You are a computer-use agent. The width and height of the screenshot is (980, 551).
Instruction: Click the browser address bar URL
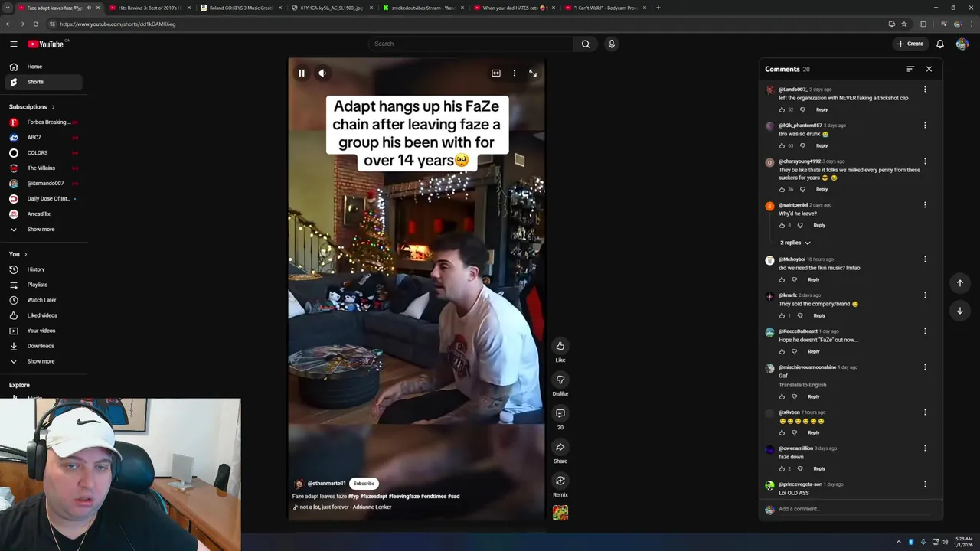(x=118, y=24)
